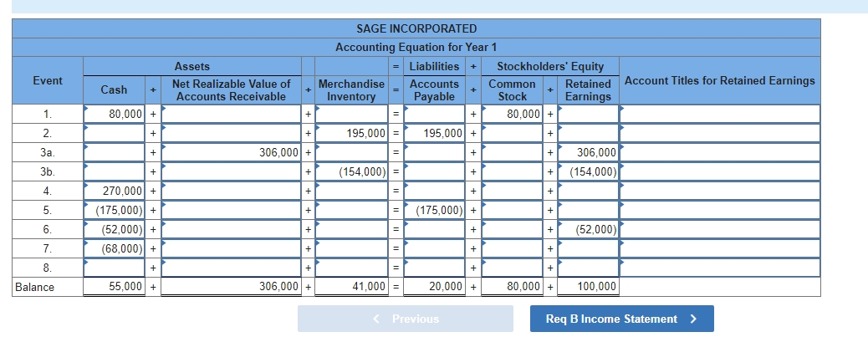
Task: Open Account Titles dropdown for event 3a
Action: click(720, 152)
